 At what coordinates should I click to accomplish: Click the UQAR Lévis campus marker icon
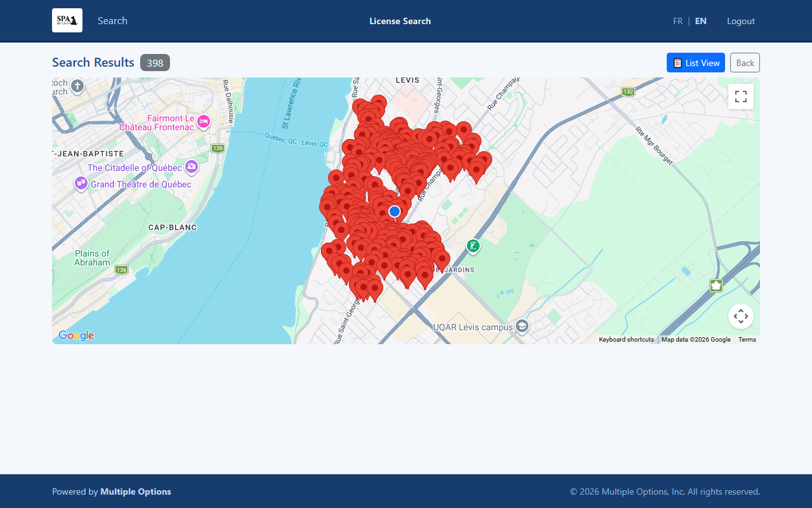coord(522,326)
